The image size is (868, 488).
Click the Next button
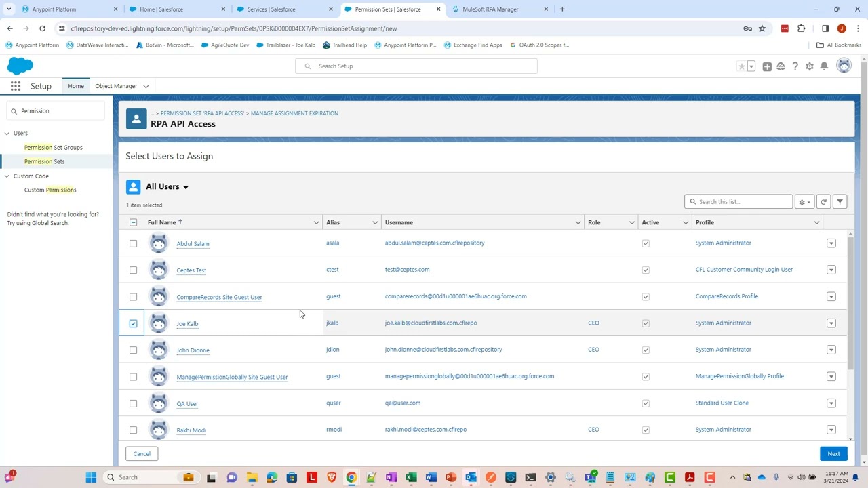833,454
